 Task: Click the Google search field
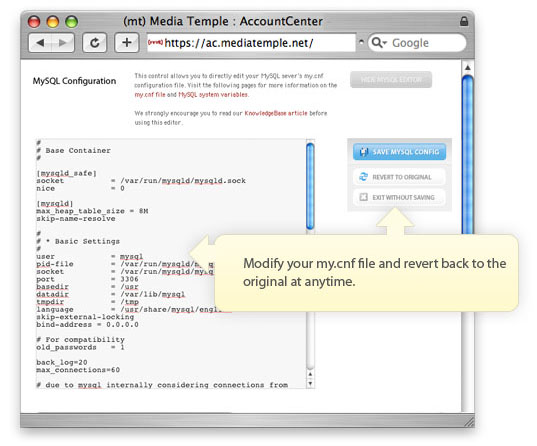418,43
